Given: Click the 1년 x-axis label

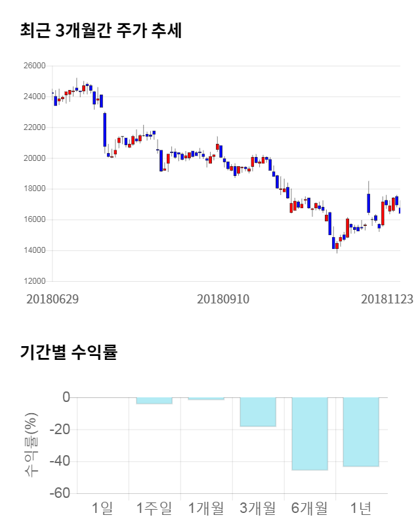Looking at the screenshot, I should click(x=361, y=508).
